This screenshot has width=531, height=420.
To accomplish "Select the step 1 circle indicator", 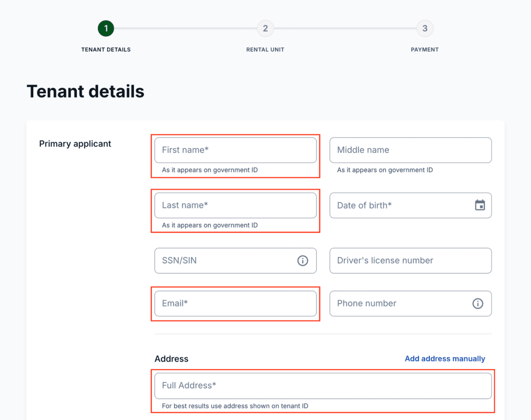I will (x=106, y=29).
